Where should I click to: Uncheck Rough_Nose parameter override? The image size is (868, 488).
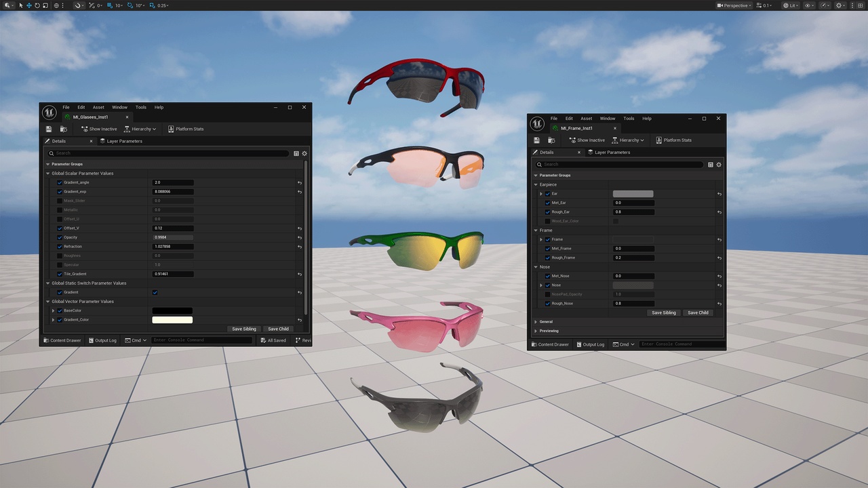click(548, 304)
